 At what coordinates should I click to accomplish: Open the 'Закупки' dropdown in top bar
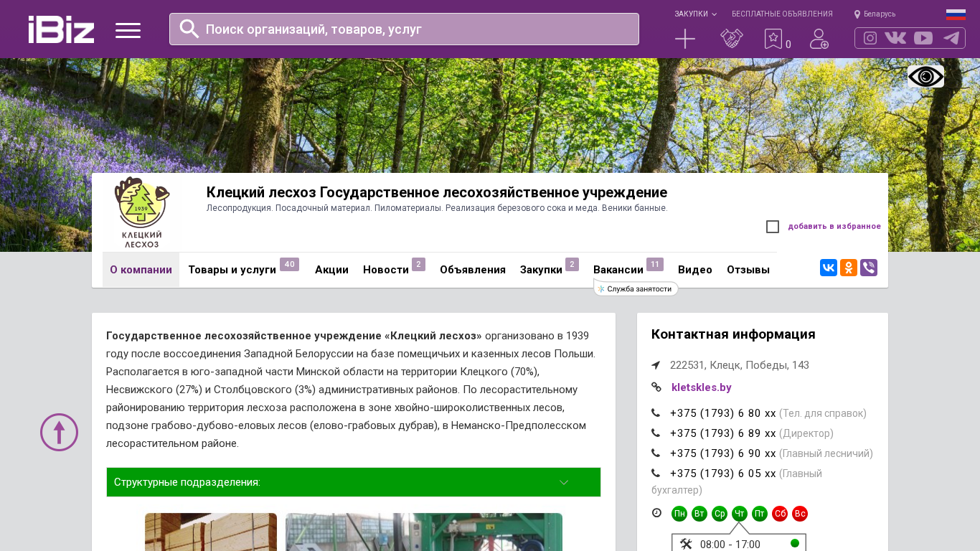[695, 14]
